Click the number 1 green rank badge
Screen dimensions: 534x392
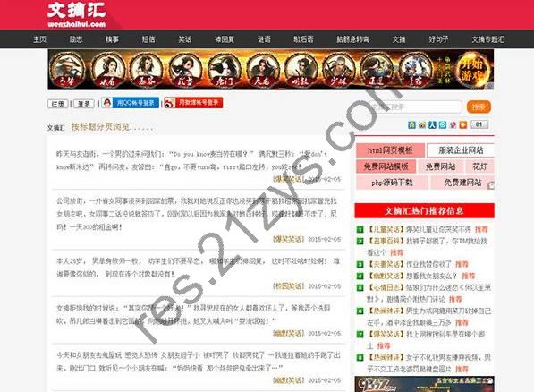[x=360, y=230]
